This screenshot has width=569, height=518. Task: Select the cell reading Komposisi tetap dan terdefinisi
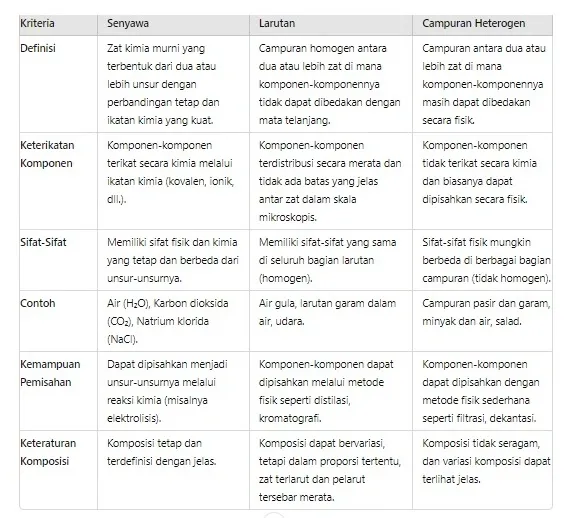point(161,452)
